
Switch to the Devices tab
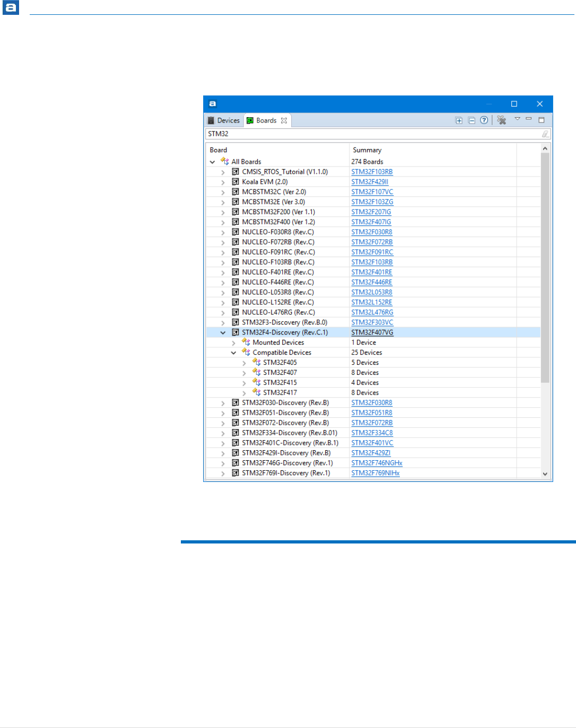click(x=224, y=120)
